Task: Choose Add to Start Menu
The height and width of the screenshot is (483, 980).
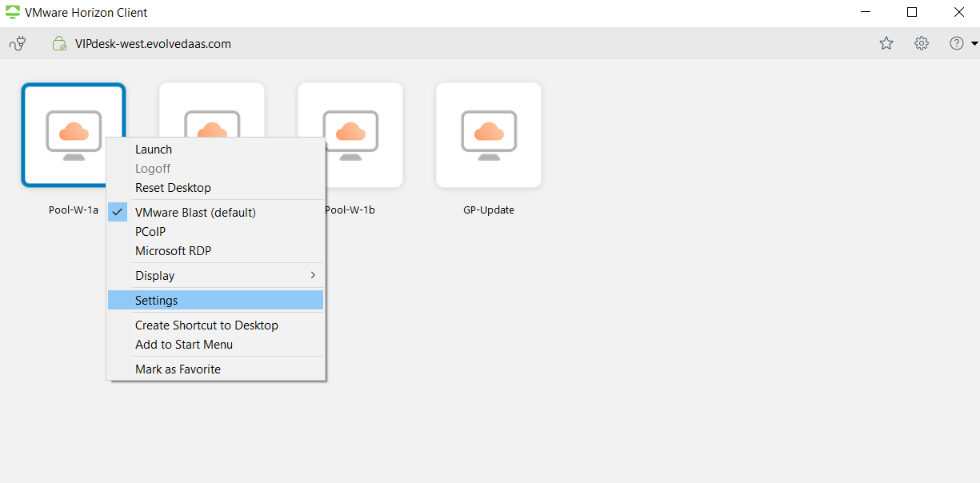Action: click(216, 345)
